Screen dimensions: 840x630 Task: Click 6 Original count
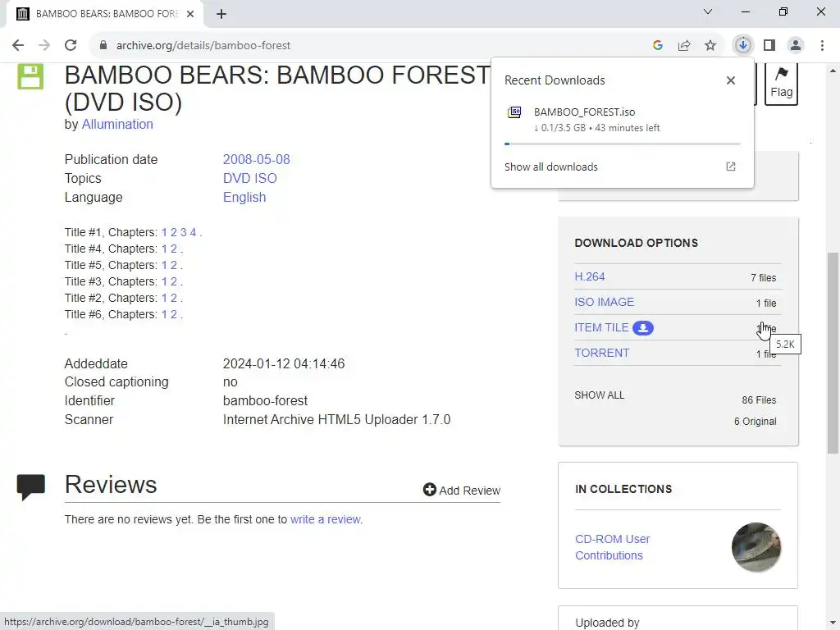tap(755, 422)
